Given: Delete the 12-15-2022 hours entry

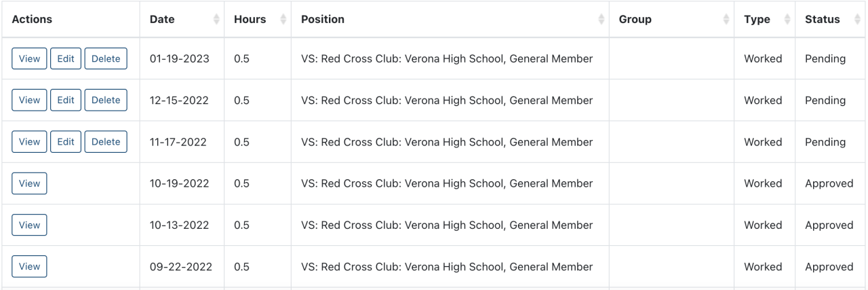Looking at the screenshot, I should tap(106, 100).
